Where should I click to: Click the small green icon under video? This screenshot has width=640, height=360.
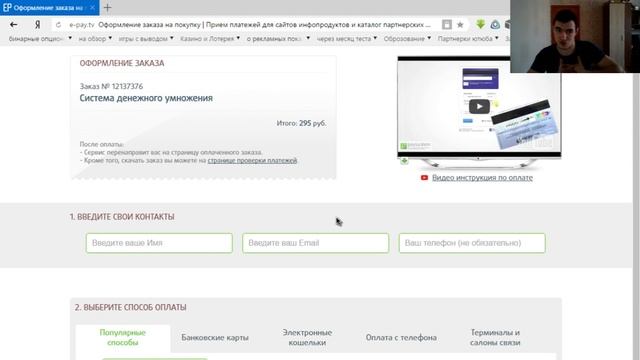pyautogui.click(x=404, y=161)
